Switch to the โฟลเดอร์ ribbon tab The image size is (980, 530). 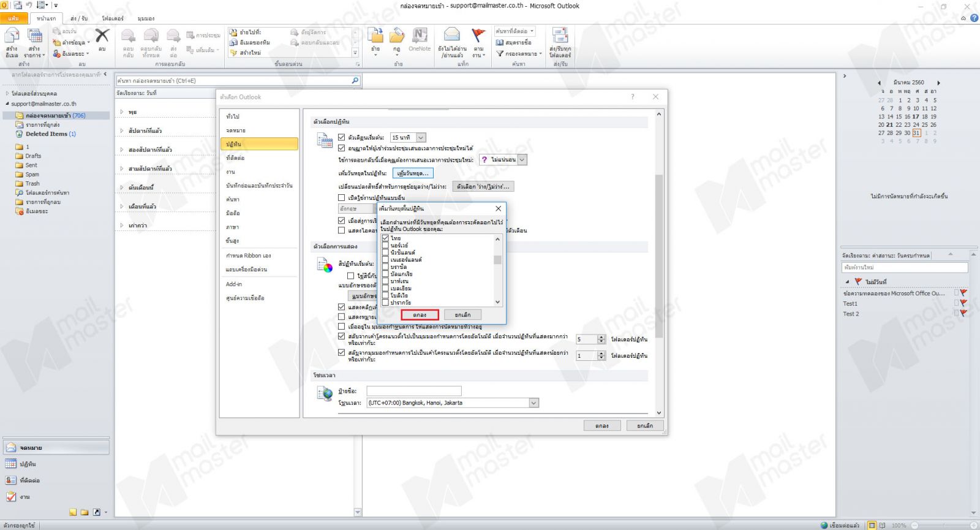113,18
